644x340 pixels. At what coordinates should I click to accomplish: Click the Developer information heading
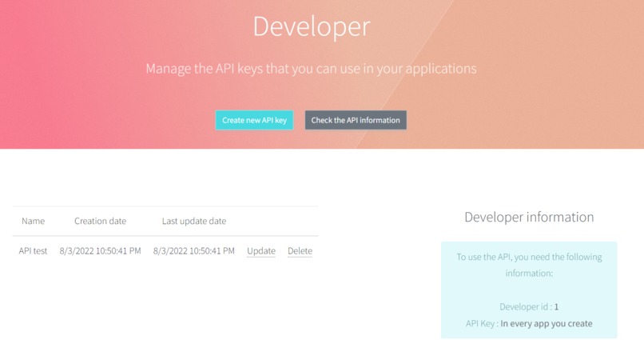(x=529, y=217)
